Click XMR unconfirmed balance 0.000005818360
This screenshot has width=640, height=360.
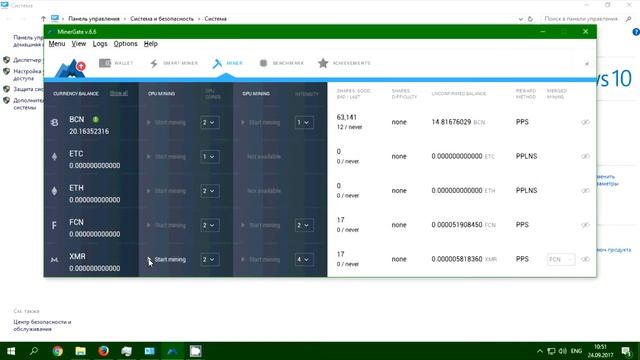[457, 259]
